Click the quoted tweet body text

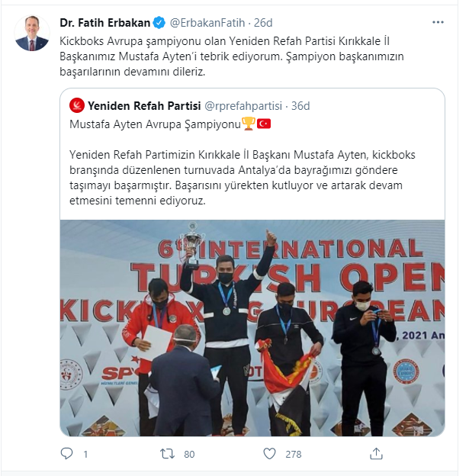243,177
